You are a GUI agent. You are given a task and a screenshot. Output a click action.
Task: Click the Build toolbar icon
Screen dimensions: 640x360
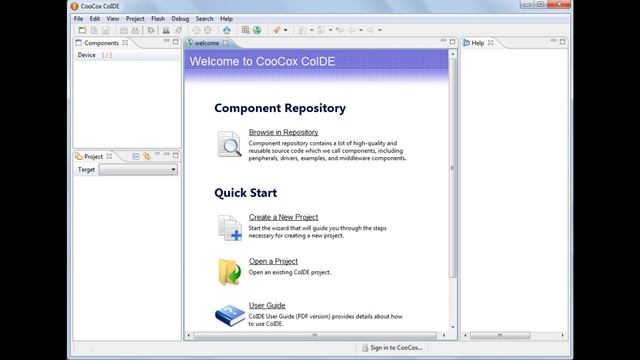point(124,30)
